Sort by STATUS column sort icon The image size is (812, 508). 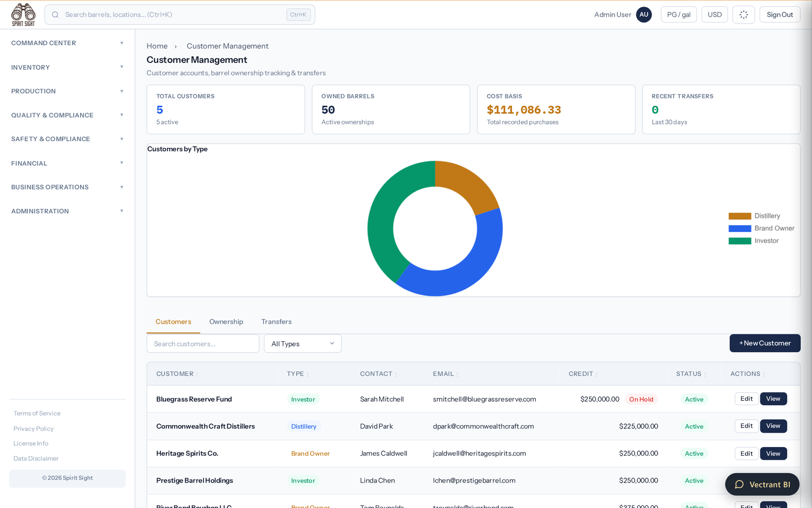click(705, 374)
